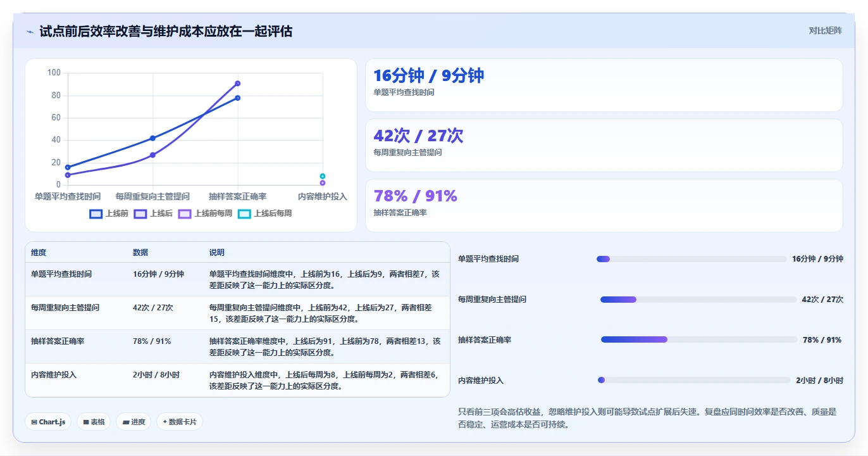Viewport: 868px width, 456px height.
Task: Click the x-axis label 抽样答案正确率
Action: (x=238, y=197)
